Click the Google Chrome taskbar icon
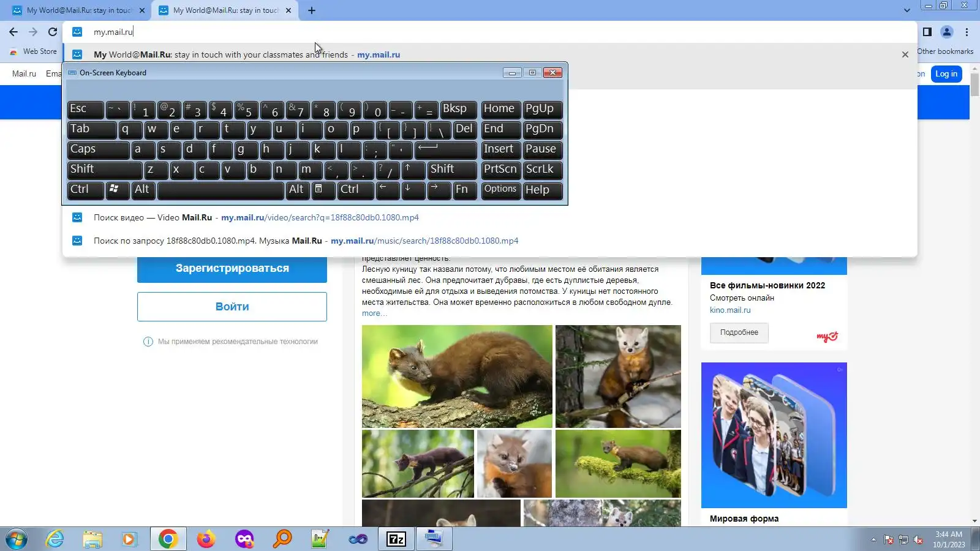Screen dimensions: 980x551 (168, 539)
